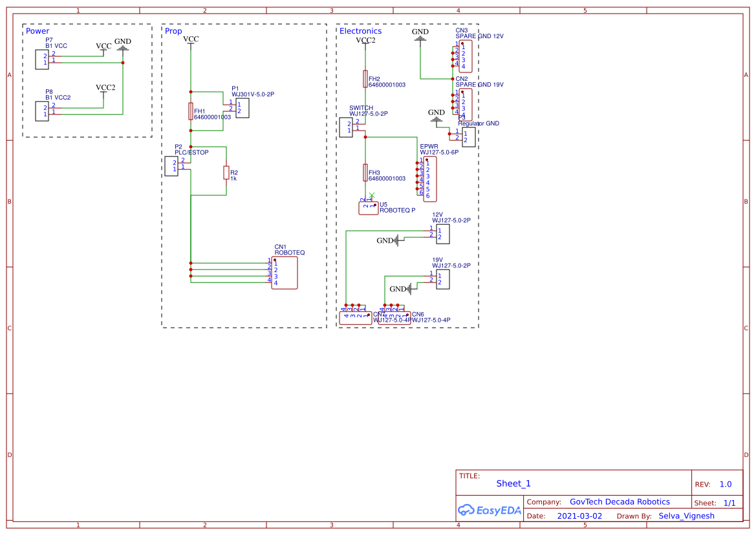
Task: Click the resistor symbol R2 1k
Action: pyautogui.click(x=225, y=173)
